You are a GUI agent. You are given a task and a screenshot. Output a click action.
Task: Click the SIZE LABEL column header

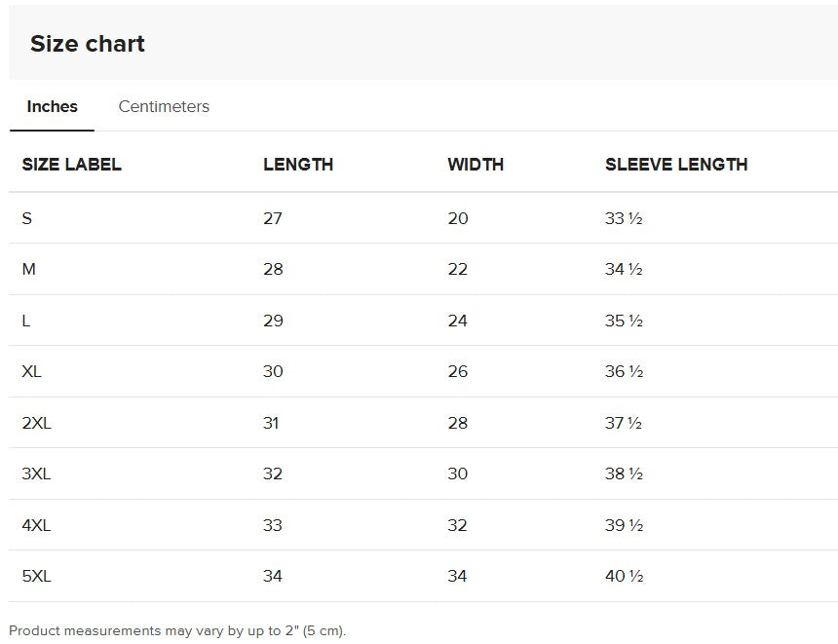(71, 165)
